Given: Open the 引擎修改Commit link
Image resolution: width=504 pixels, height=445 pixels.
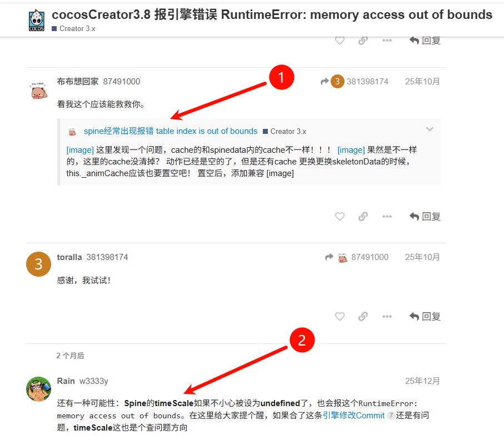Looking at the screenshot, I should (x=353, y=415).
